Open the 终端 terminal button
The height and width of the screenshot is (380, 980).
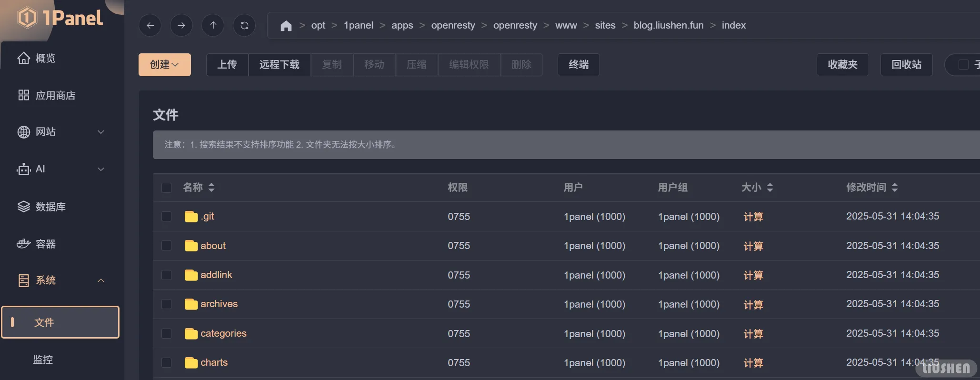(x=578, y=65)
